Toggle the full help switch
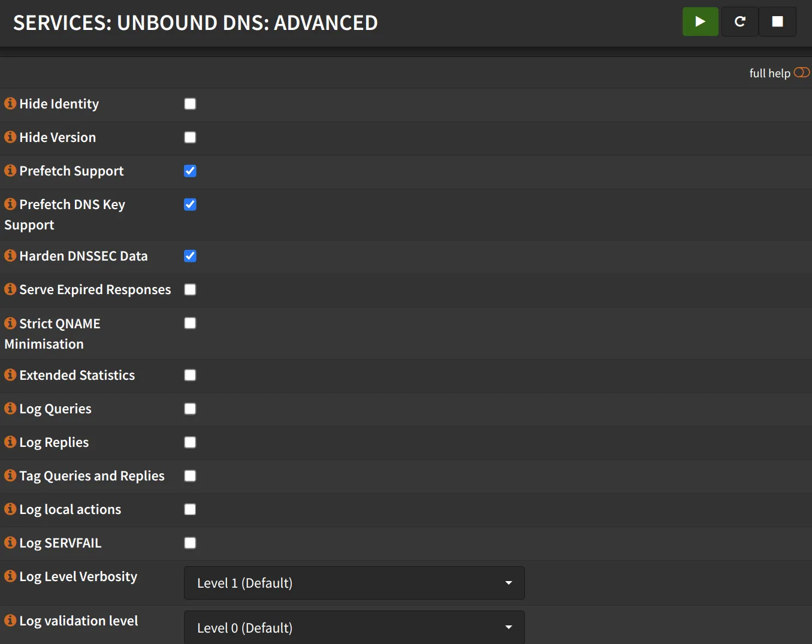Image resolution: width=812 pixels, height=644 pixels. tap(802, 72)
